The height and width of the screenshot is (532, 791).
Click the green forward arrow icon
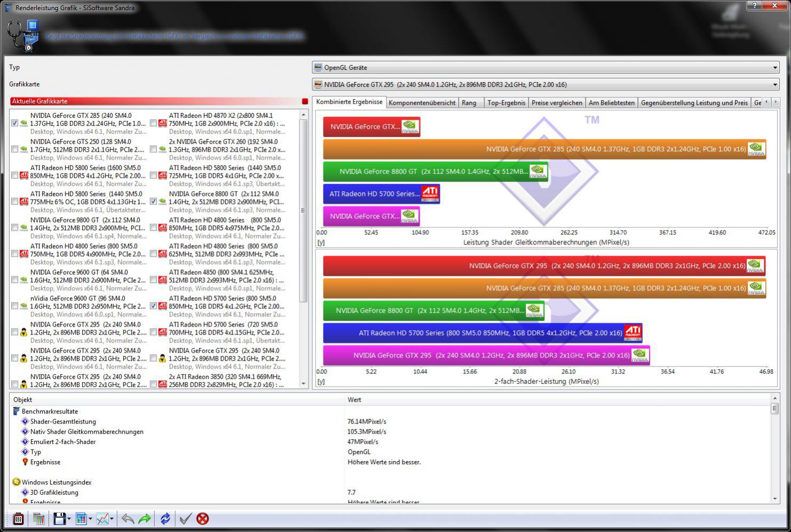[145, 519]
